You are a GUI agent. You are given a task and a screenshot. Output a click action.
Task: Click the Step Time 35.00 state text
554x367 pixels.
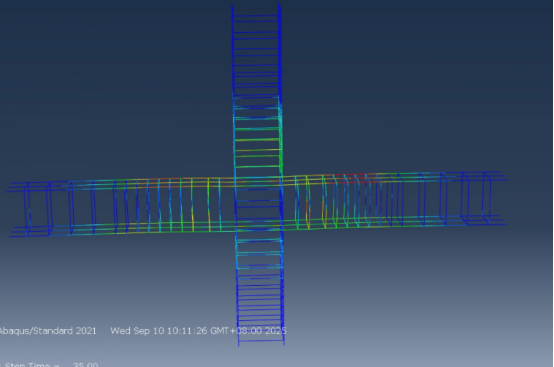pyautogui.click(x=49, y=364)
